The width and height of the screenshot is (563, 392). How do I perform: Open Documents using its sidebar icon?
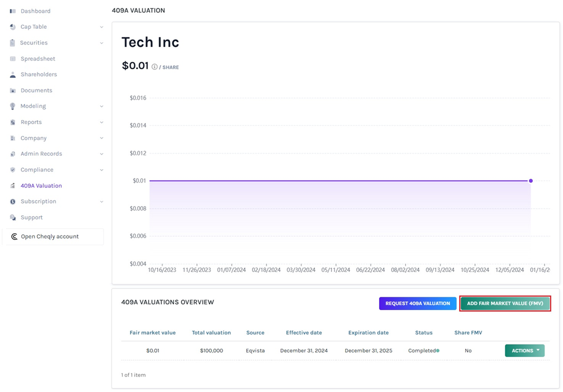12,90
